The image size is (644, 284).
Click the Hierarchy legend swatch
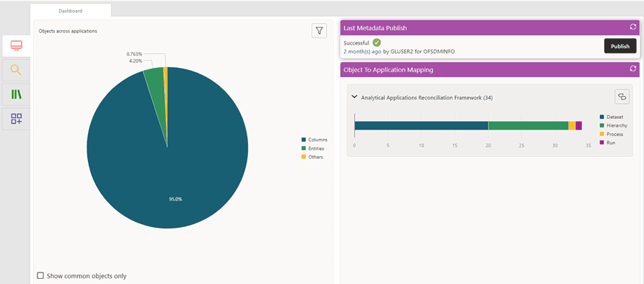coord(602,125)
